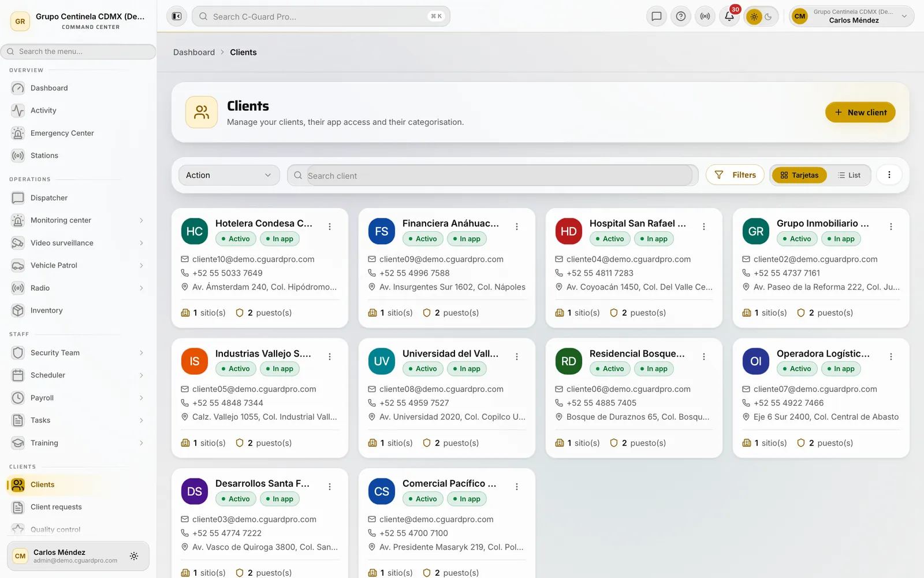
Task: Open options menu for Desarrollos Santa F card
Action: click(x=330, y=487)
